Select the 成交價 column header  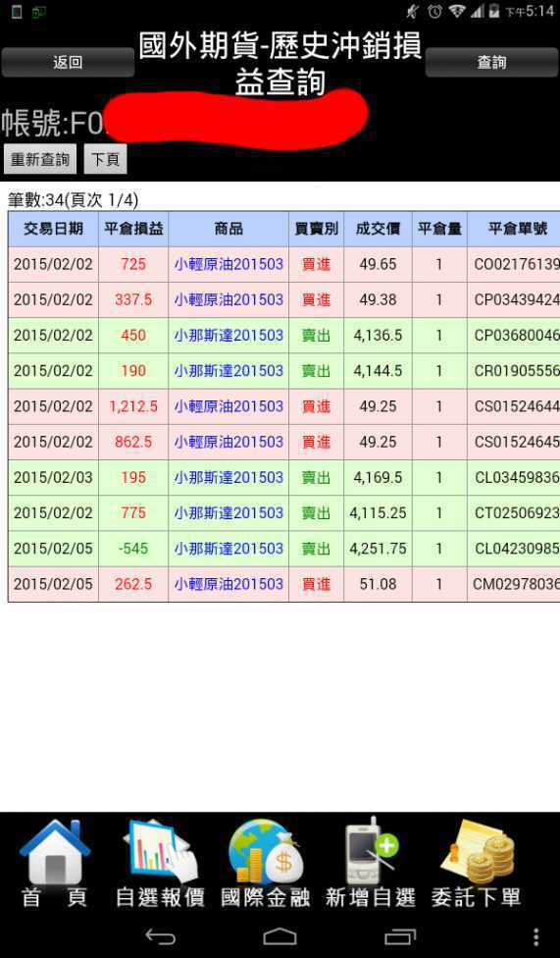(x=378, y=229)
